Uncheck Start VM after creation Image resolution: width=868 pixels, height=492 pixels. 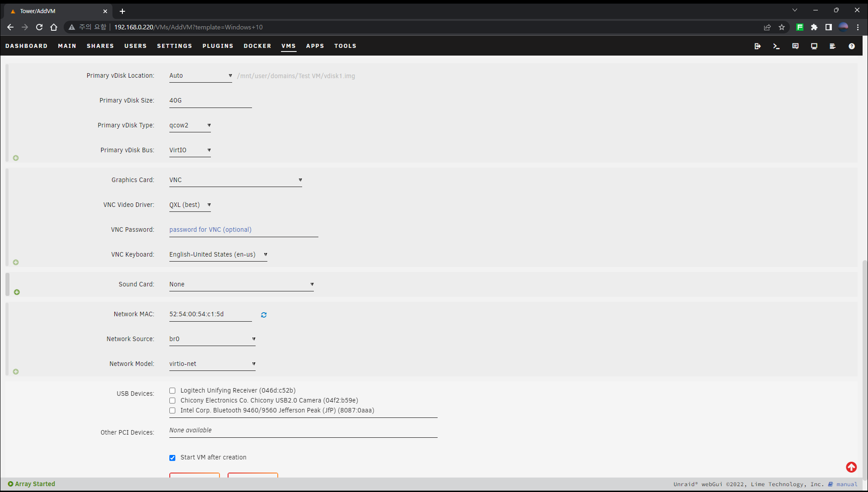pyautogui.click(x=173, y=458)
